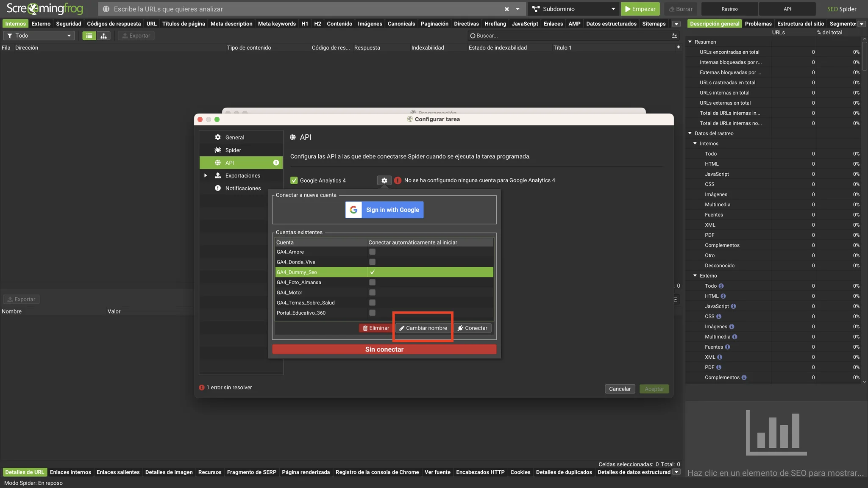
Task: Open the Códigos de respuesta tab
Action: pyautogui.click(x=114, y=24)
